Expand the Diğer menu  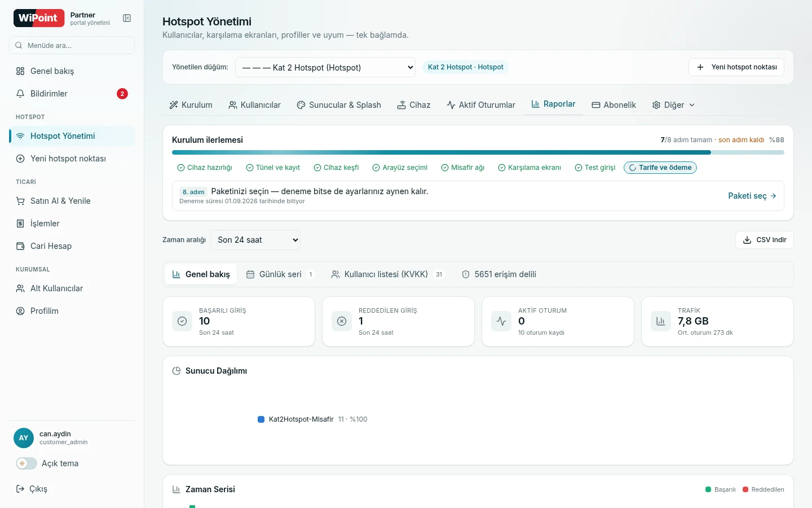673,105
